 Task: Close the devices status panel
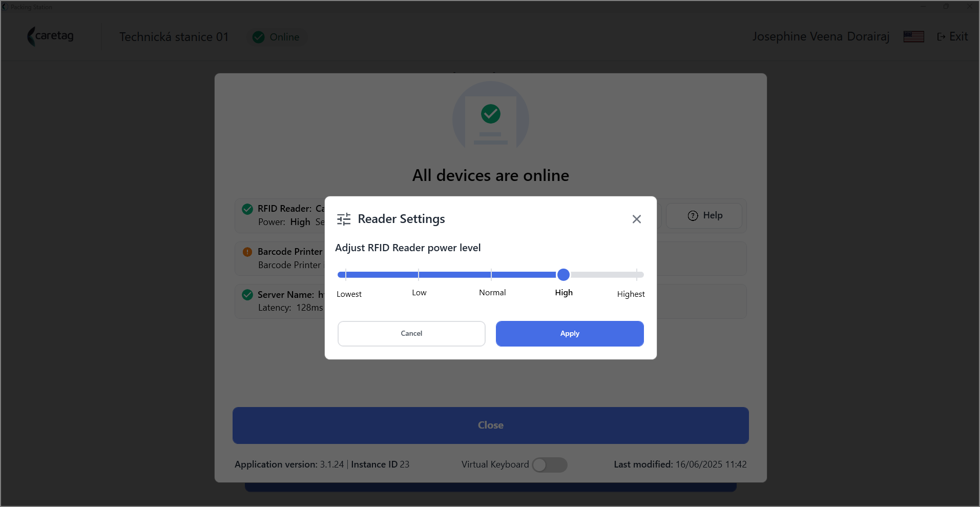click(491, 425)
